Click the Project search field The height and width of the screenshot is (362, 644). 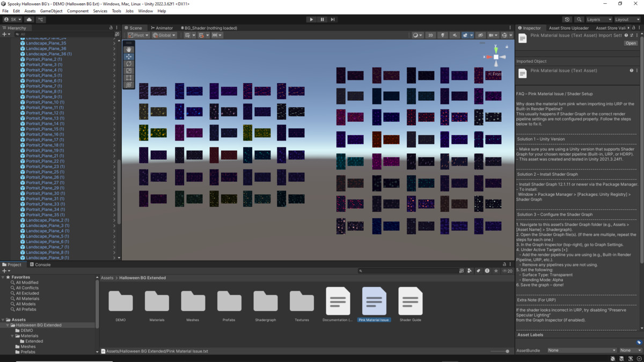click(x=408, y=271)
